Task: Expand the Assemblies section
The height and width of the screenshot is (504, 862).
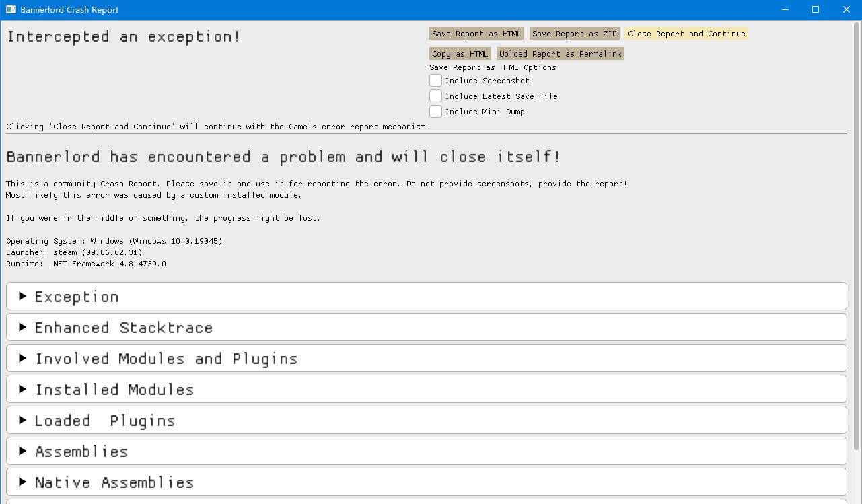Action: coord(427,451)
